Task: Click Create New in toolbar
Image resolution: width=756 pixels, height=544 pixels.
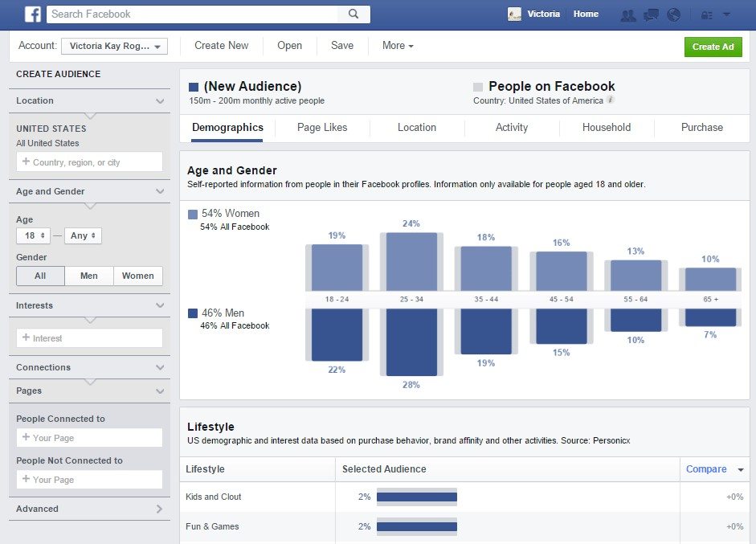Action: click(221, 45)
